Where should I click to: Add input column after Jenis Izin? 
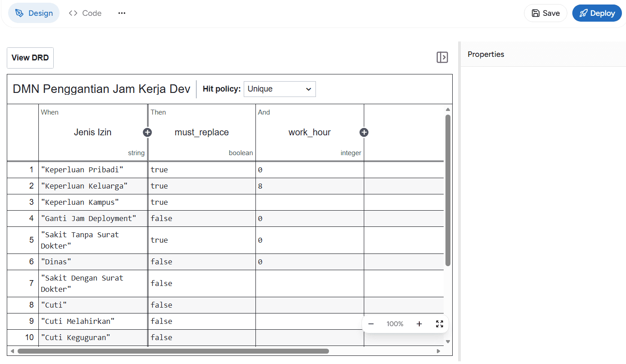[148, 132]
